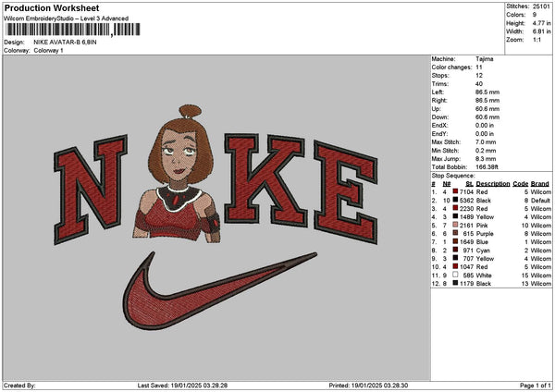Image resolution: width=555 pixels, height=392 pixels.
Task: Click the N# column header
Action: point(447,184)
